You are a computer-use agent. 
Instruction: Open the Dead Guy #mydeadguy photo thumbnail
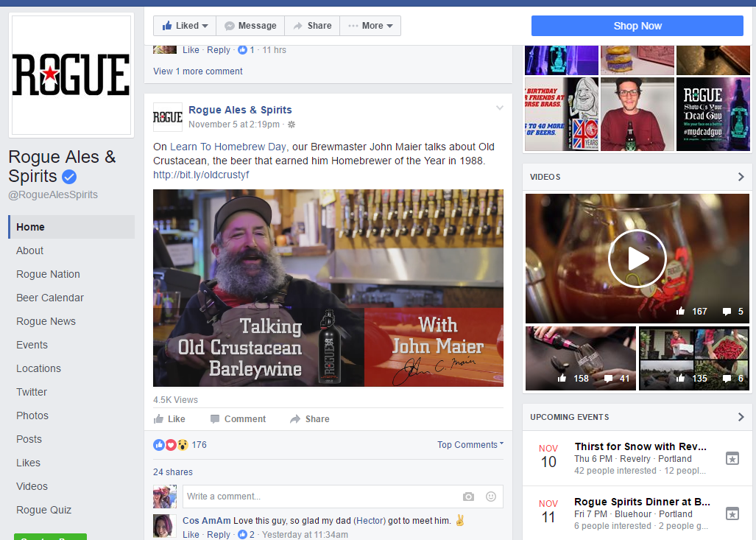tap(713, 114)
